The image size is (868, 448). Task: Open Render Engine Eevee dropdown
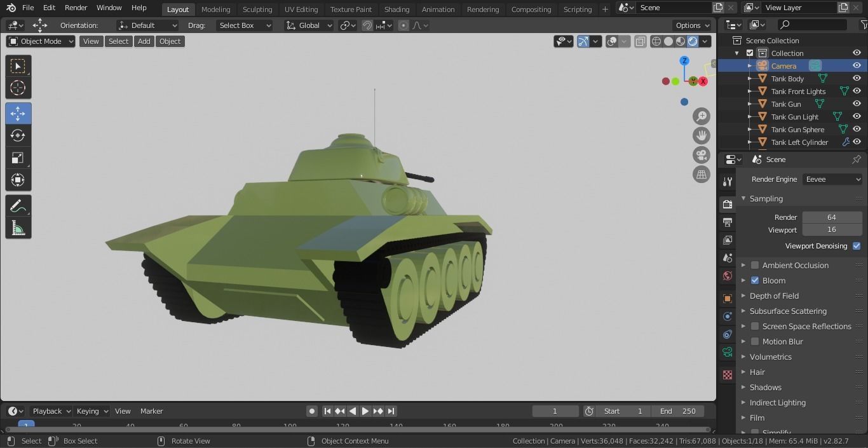(832, 179)
